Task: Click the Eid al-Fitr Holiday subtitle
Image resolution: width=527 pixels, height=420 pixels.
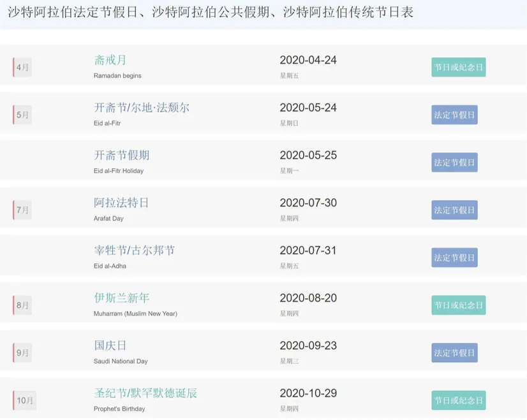Action: click(119, 171)
